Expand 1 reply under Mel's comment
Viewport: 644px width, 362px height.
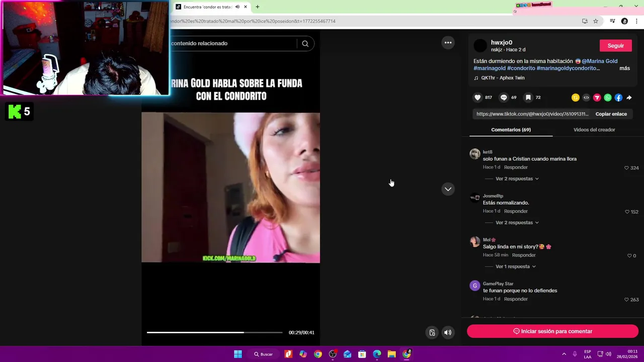pyautogui.click(x=516, y=266)
